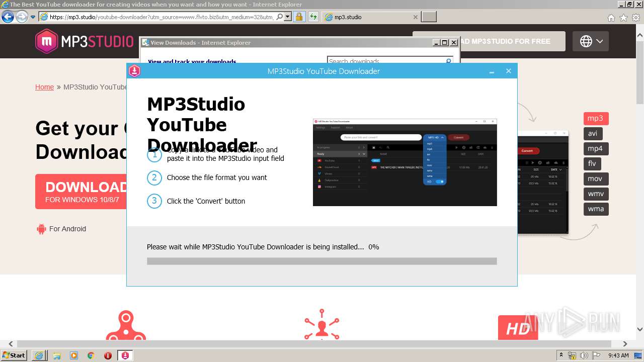This screenshot has width=644, height=362.
Task: Open the media player taskbar icon
Action: [x=74, y=355]
